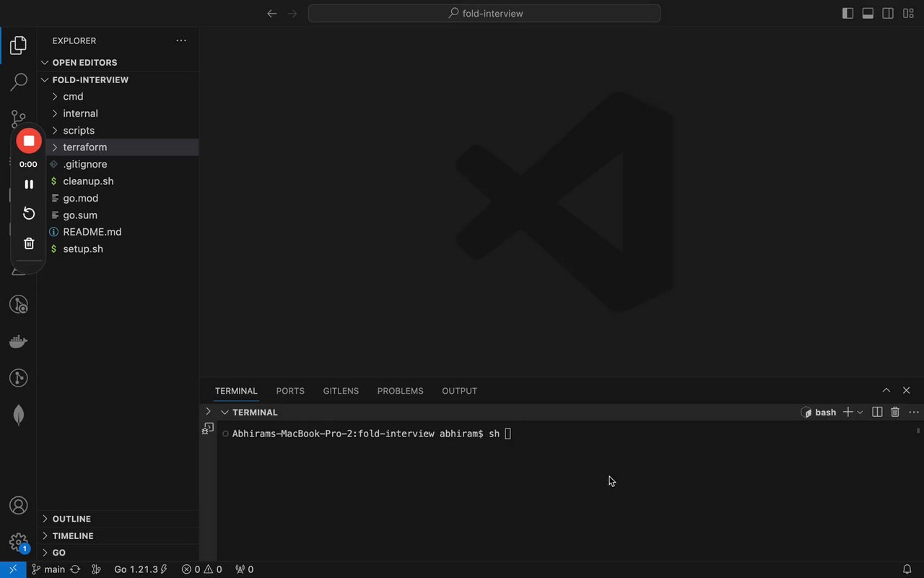The width and height of the screenshot is (924, 578).
Task: Expand the terraform folder
Action: pos(118,147)
